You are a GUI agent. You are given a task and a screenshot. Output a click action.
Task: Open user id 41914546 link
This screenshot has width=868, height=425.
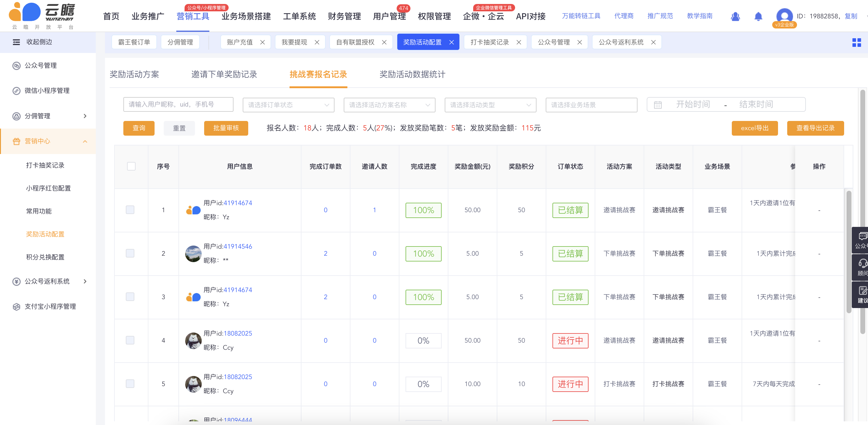coord(238,247)
